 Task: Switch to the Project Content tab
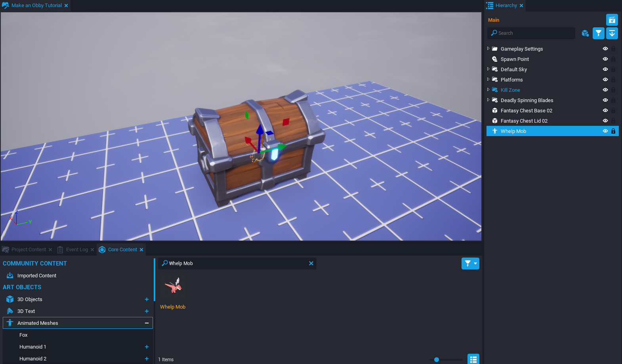click(29, 250)
